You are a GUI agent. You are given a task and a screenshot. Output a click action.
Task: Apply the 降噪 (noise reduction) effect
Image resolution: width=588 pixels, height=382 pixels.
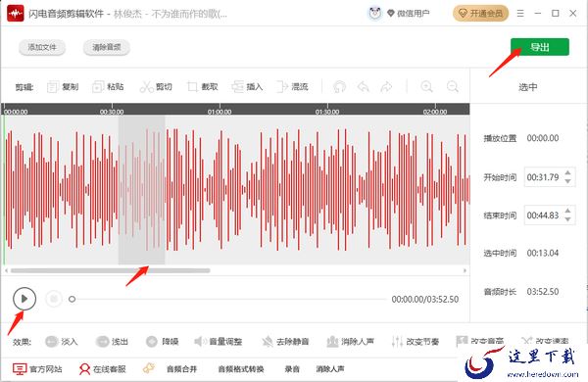[x=162, y=342]
